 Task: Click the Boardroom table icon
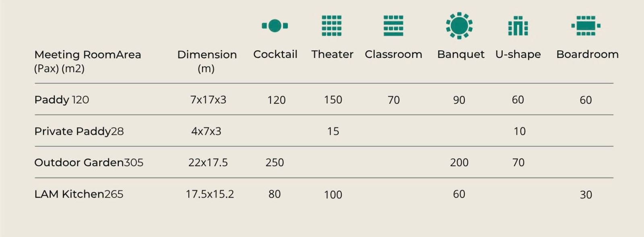[586, 26]
